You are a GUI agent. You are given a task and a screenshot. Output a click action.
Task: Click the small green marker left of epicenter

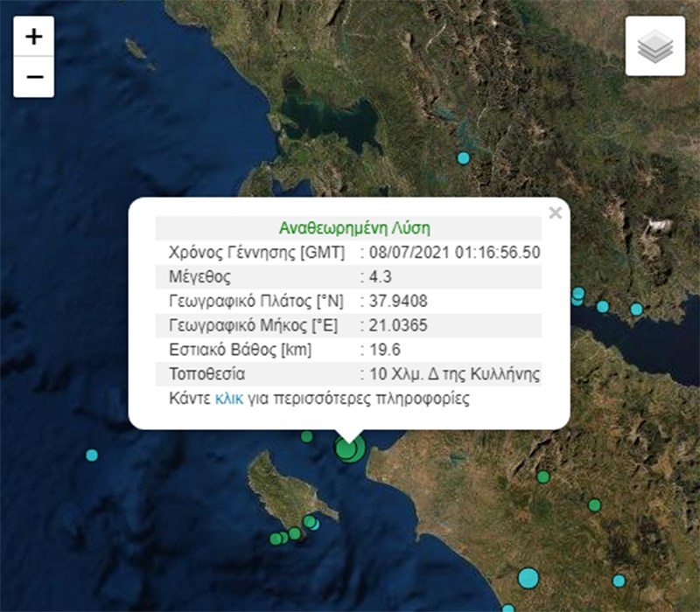pos(306,436)
